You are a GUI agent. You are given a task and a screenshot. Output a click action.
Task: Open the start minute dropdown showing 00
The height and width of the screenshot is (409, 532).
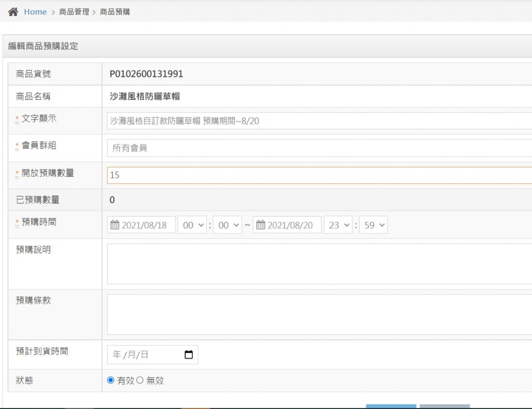click(228, 225)
